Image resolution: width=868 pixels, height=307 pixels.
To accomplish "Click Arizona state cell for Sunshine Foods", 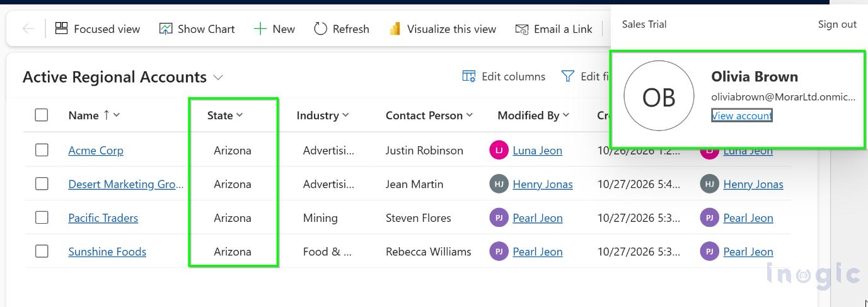I will 233,252.
